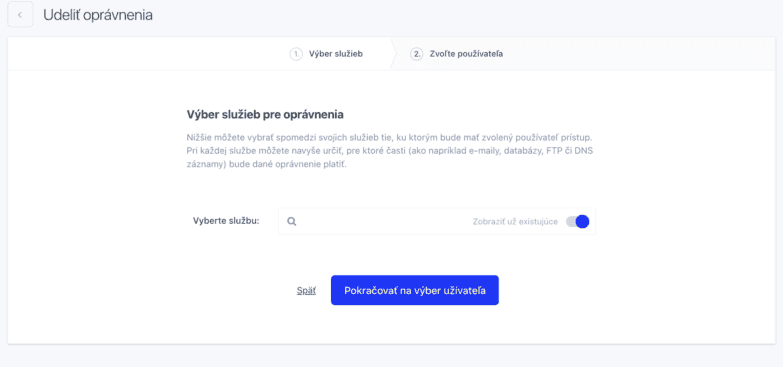783x367 pixels.
Task: Click the step 2 number circle
Action: coord(416,54)
